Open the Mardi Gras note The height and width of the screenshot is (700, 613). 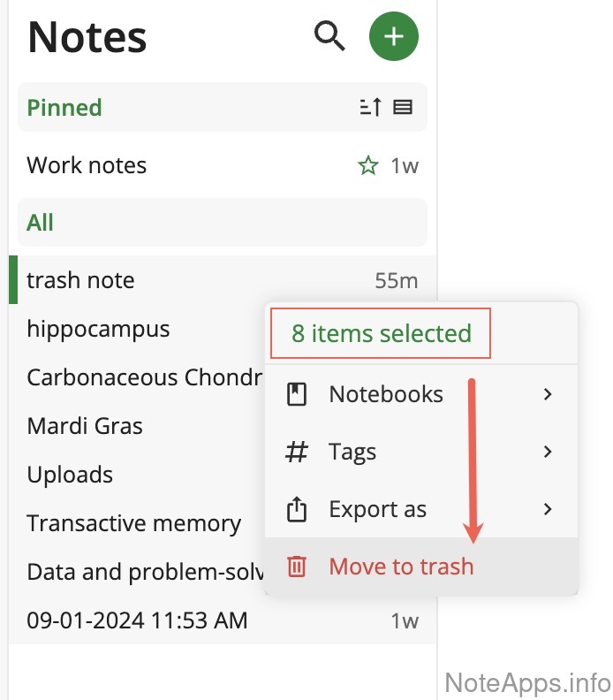pyautogui.click(x=85, y=426)
